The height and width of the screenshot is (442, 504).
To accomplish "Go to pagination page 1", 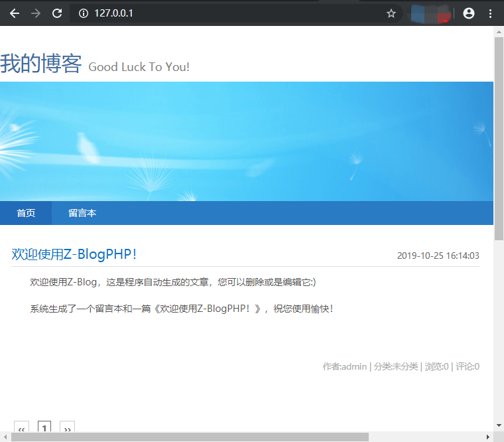I will 44,427.
